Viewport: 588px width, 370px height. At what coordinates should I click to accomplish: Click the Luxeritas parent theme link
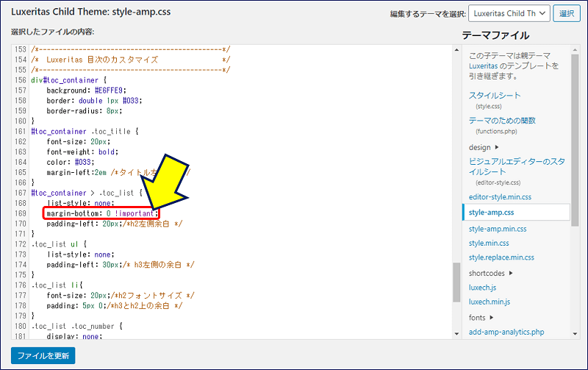pos(483,66)
